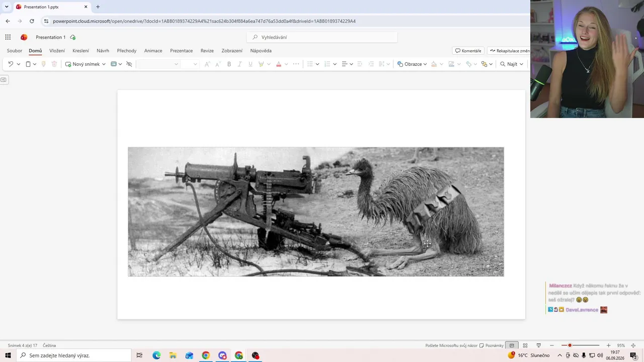Start slideshow from status bar icon
Viewport: 644px width, 362px height.
point(538,345)
